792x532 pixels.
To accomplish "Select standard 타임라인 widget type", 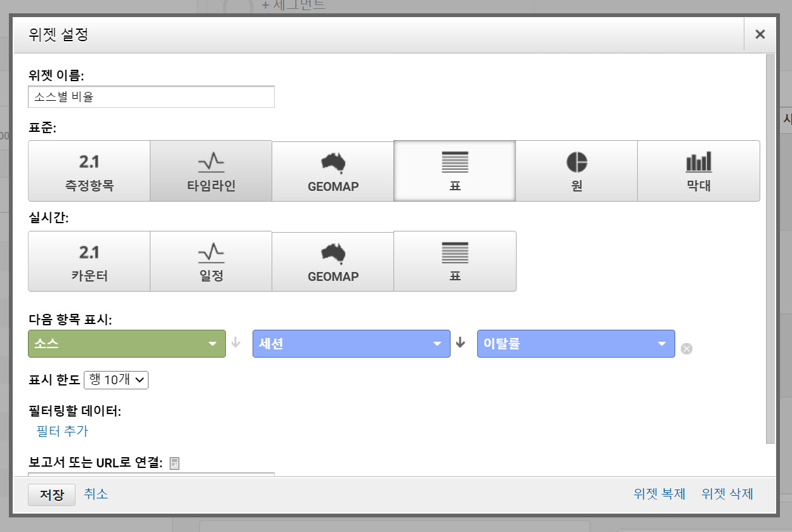I will (211, 171).
